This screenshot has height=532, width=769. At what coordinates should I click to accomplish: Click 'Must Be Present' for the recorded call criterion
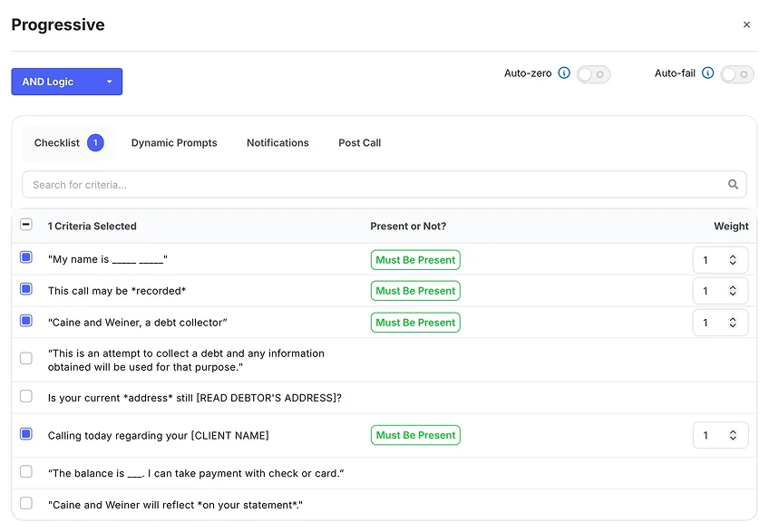point(415,290)
